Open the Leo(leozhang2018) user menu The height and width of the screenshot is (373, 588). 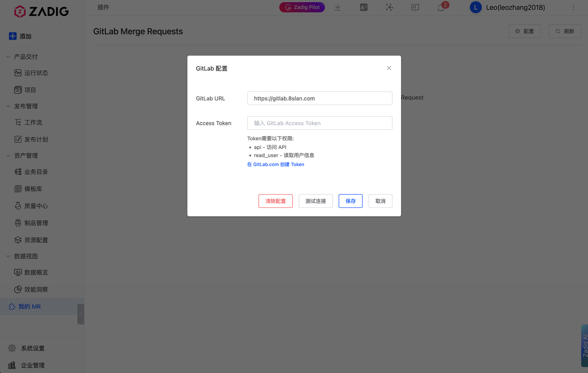click(x=508, y=7)
